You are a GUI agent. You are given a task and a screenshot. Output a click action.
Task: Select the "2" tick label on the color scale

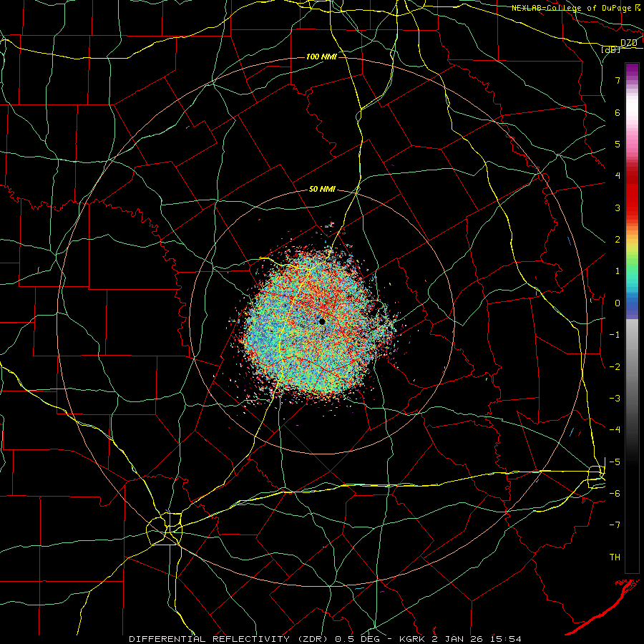pos(618,240)
